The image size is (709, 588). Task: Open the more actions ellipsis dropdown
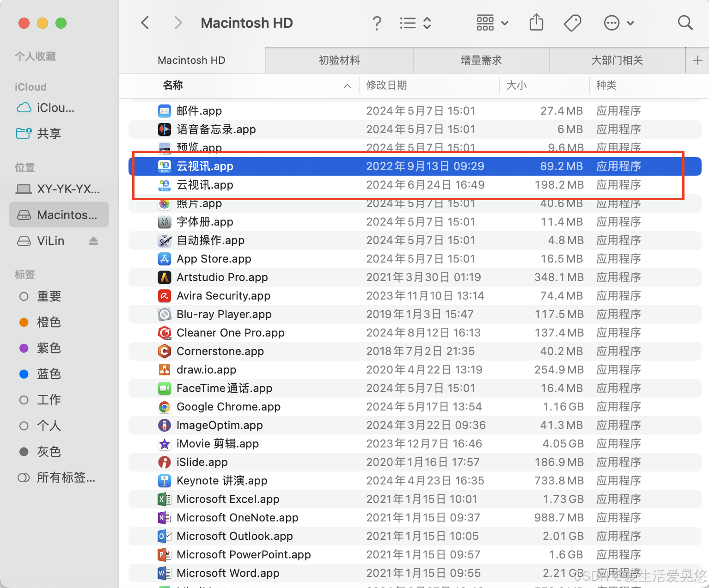618,23
